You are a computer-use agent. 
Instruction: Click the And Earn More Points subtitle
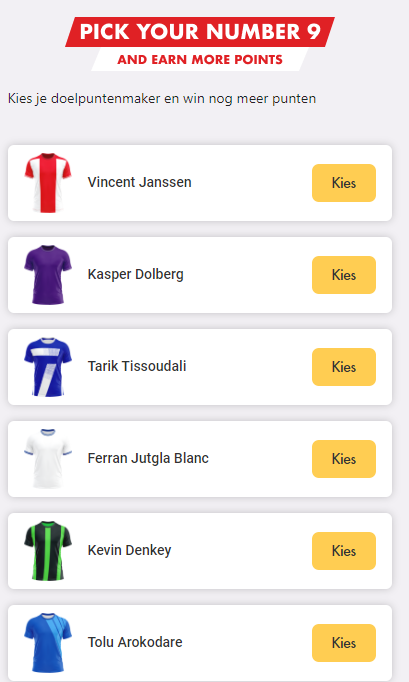(x=200, y=60)
